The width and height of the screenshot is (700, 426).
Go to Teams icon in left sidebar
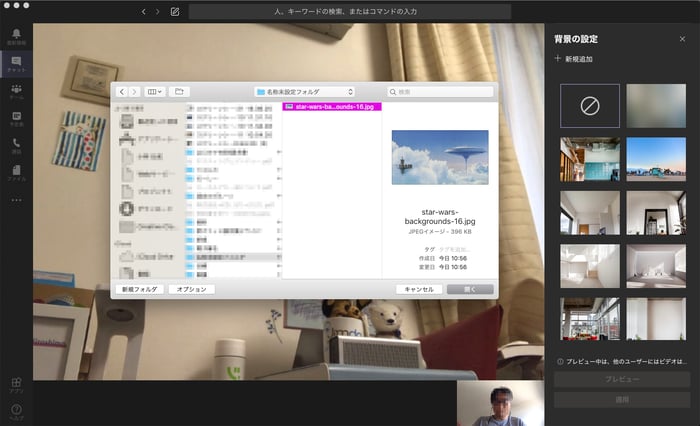(16, 91)
